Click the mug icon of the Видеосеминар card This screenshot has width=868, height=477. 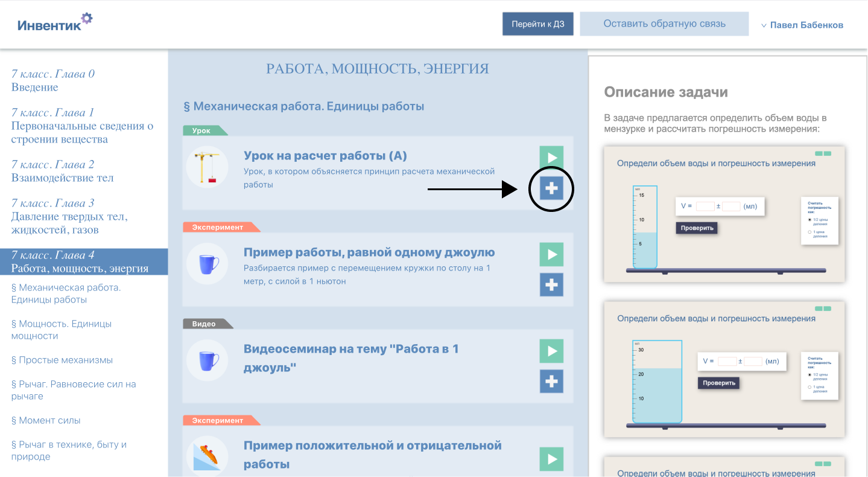pyautogui.click(x=207, y=360)
